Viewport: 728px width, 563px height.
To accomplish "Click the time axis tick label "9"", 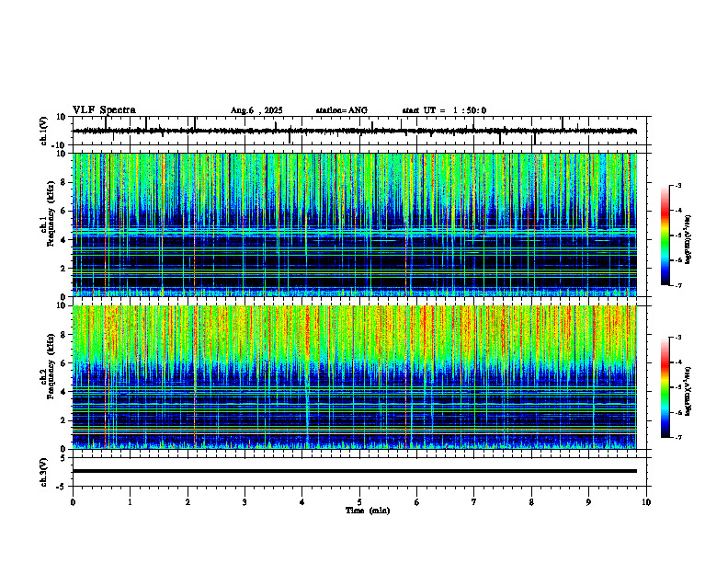I will point(588,502).
